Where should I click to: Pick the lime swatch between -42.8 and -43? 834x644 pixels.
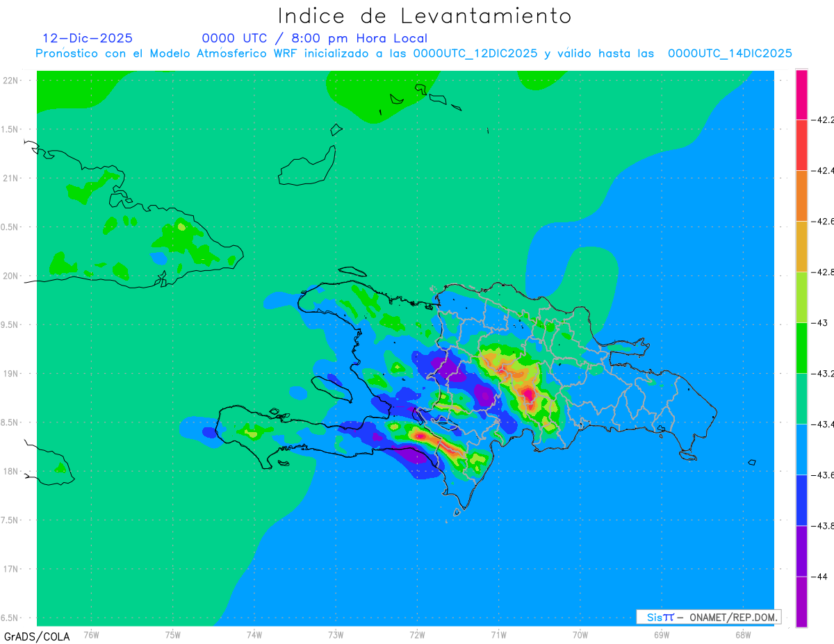click(801, 297)
